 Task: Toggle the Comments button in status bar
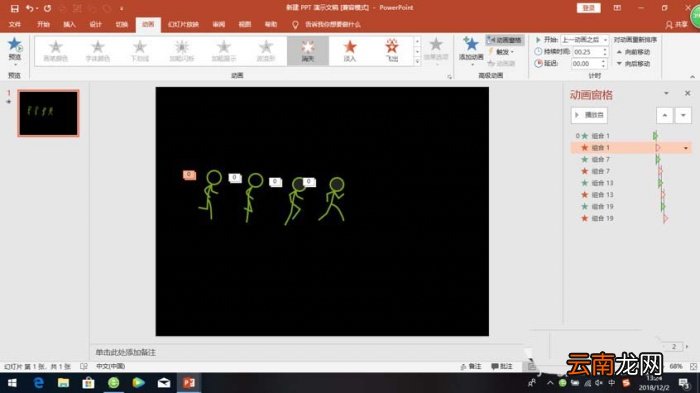(x=502, y=366)
